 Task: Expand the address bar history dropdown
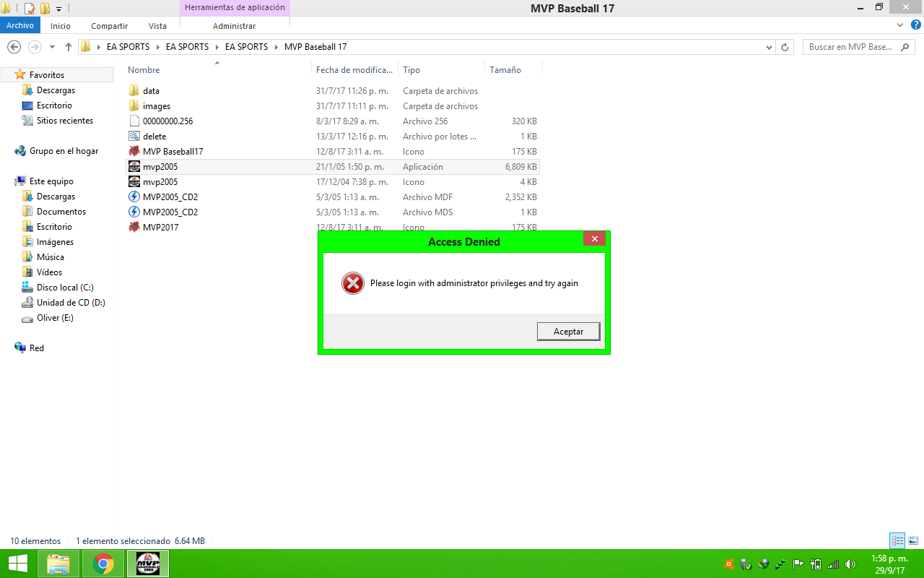coord(769,47)
